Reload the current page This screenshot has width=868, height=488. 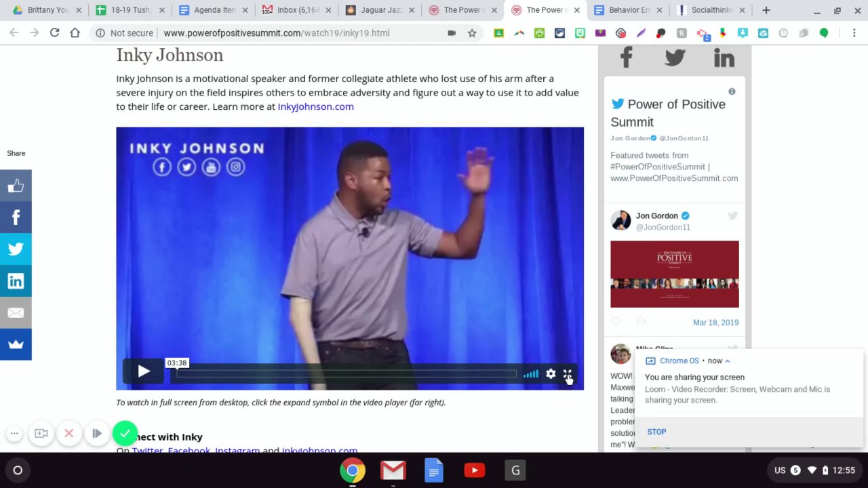coord(54,33)
